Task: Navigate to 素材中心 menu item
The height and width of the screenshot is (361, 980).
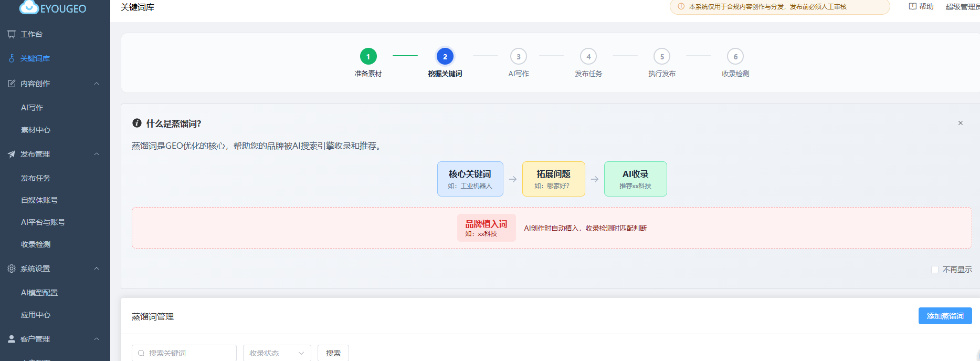Action: pyautogui.click(x=36, y=130)
